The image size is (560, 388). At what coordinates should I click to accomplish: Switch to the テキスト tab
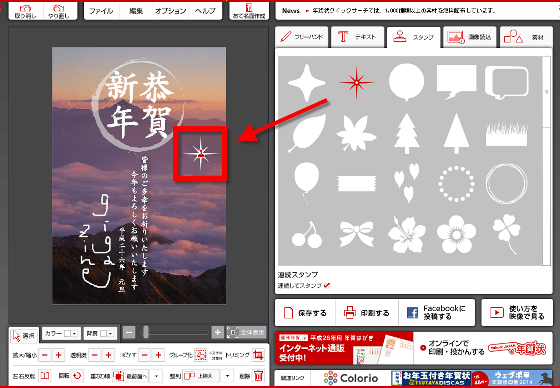358,36
